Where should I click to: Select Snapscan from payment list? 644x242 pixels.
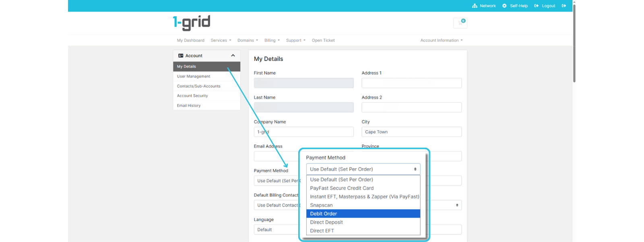[321, 205]
